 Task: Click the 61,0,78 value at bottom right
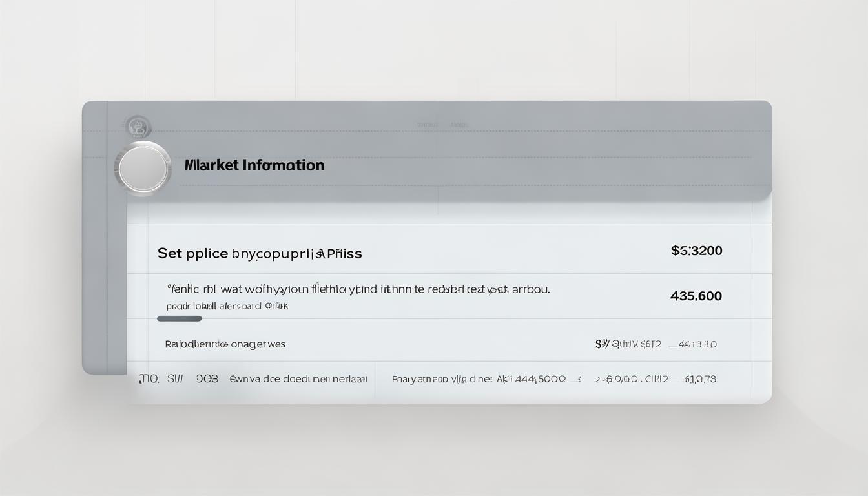[700, 379]
